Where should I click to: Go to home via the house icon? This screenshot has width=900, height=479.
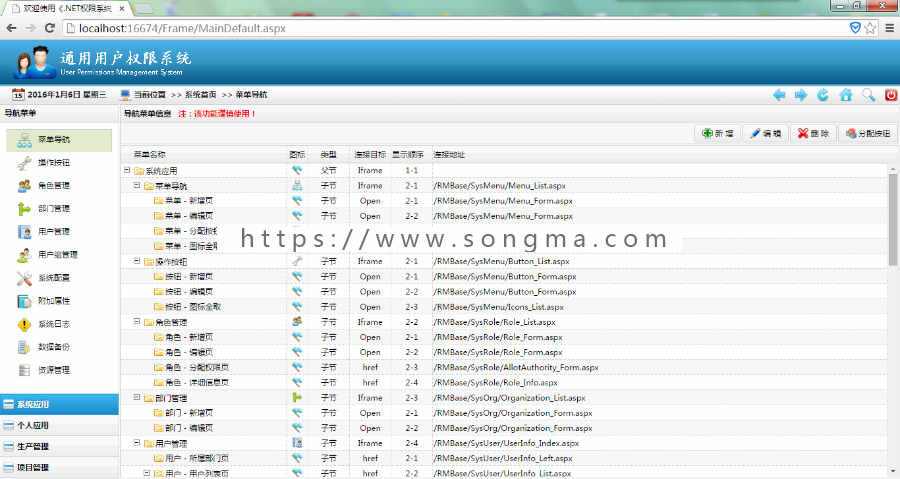coord(845,95)
